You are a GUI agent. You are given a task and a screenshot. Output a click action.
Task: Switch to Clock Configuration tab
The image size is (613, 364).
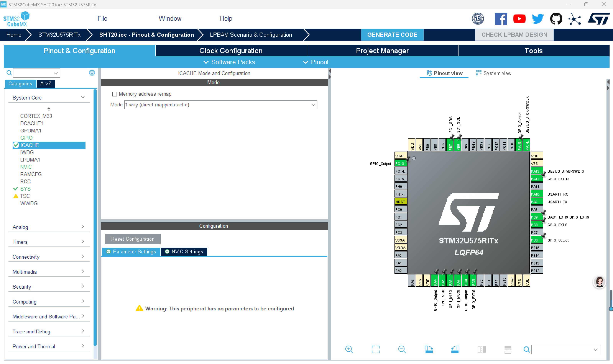pos(231,51)
